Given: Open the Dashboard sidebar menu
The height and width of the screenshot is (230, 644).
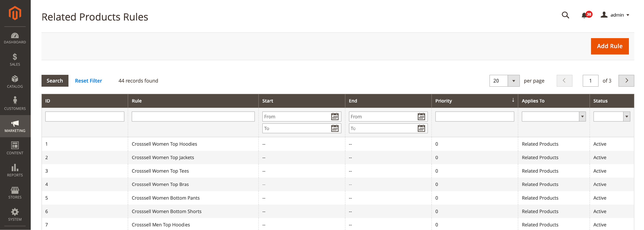Looking at the screenshot, I should [x=15, y=38].
